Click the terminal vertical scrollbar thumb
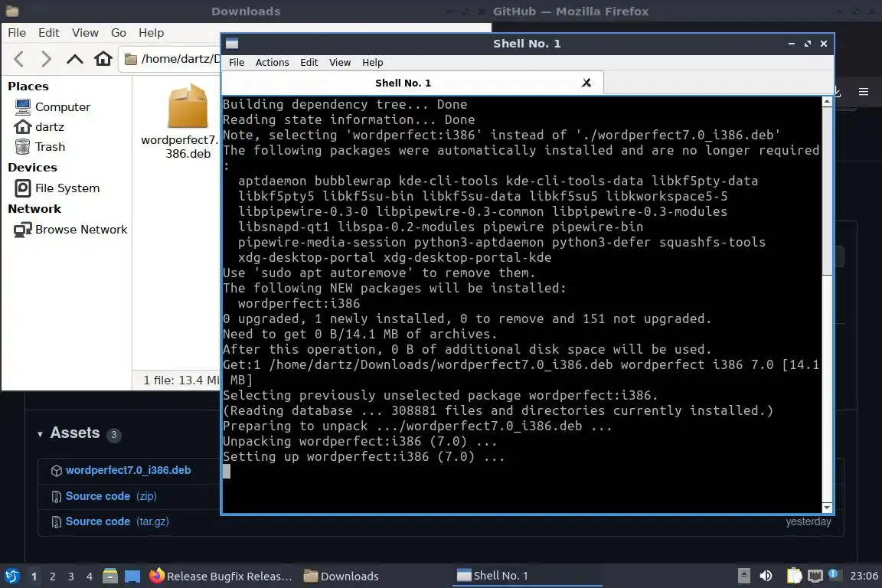This screenshot has height=588, width=882. click(827, 191)
